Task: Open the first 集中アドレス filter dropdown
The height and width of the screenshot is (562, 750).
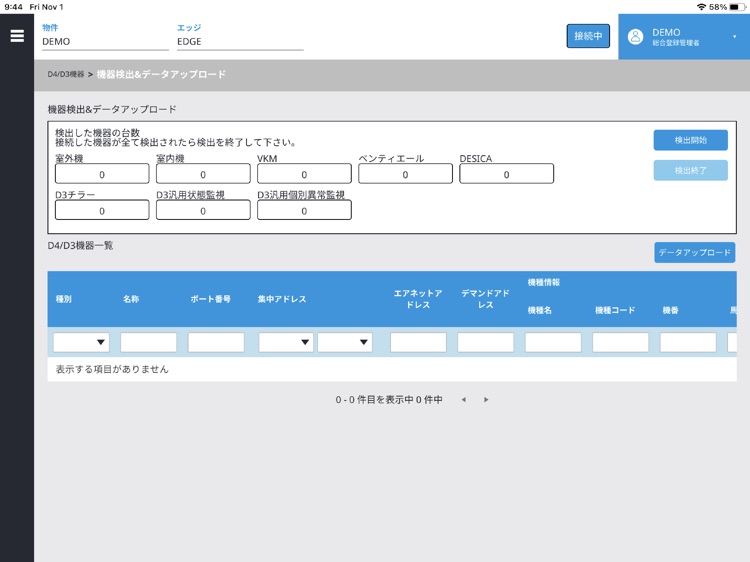Action: point(286,342)
